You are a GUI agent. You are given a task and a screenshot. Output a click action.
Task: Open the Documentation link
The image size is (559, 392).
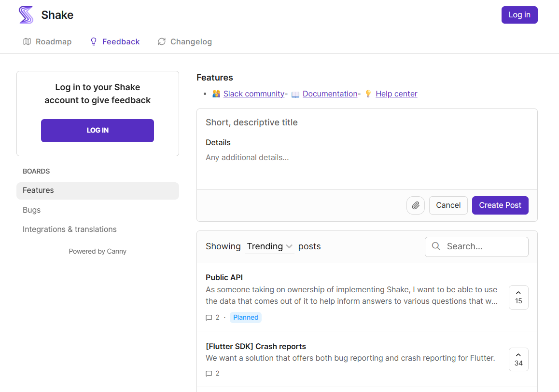330,94
